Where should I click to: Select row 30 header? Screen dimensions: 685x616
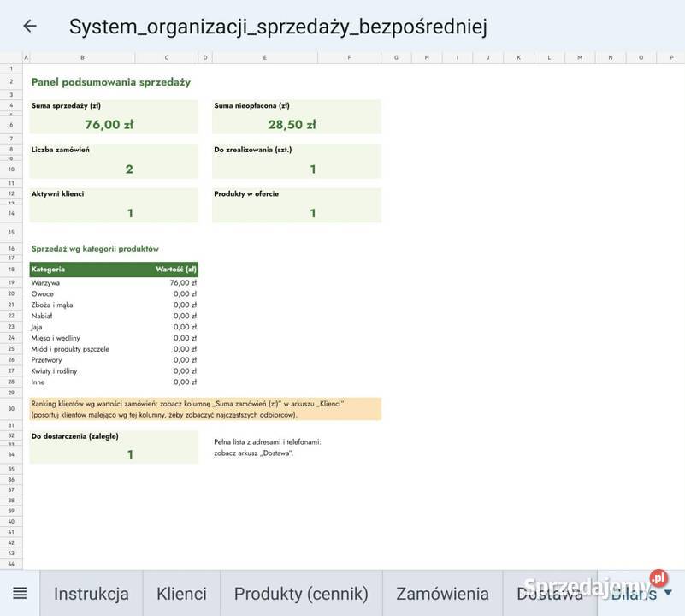click(11, 409)
